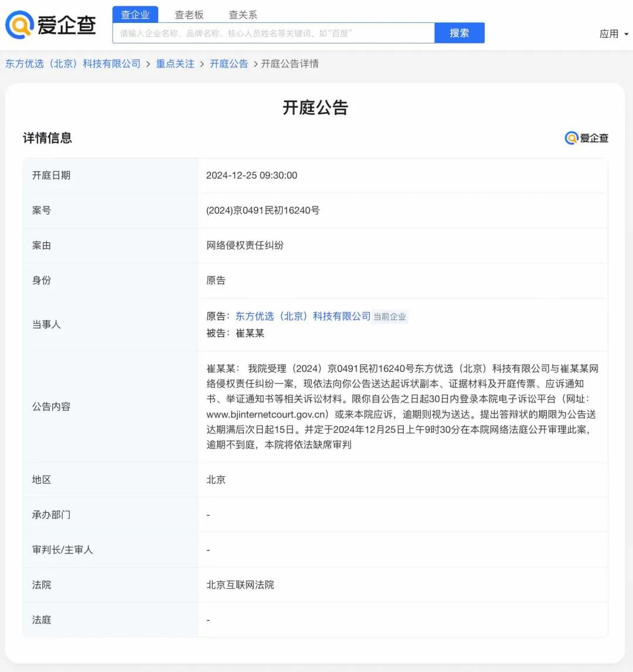This screenshot has width=633, height=672.
Task: Click the 开庭公告 page heading
Action: click(316, 107)
